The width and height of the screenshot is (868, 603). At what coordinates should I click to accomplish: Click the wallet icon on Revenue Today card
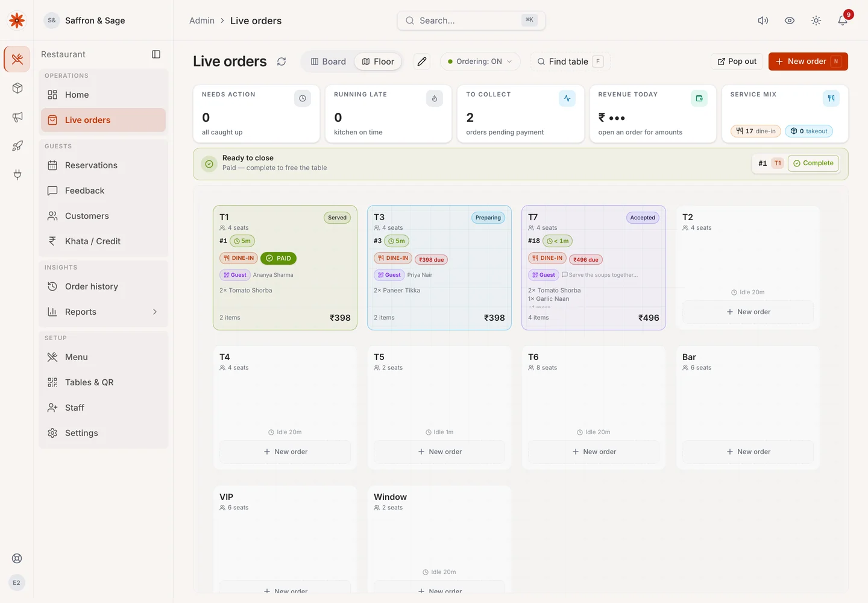click(699, 98)
